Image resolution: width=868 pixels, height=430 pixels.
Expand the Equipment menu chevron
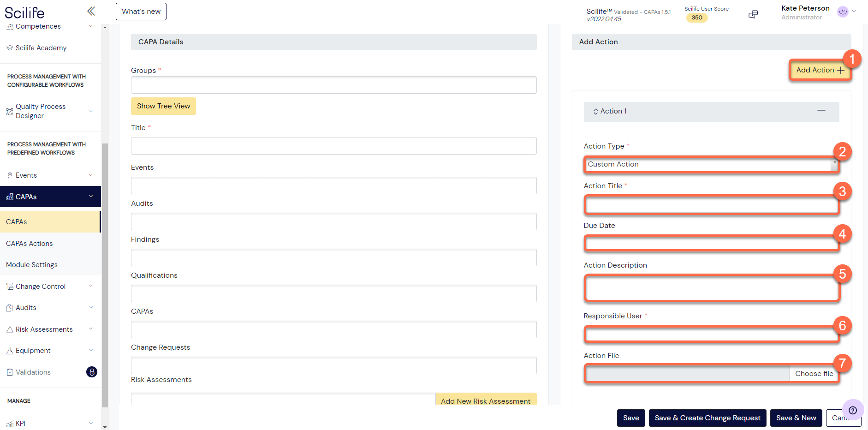[91, 350]
